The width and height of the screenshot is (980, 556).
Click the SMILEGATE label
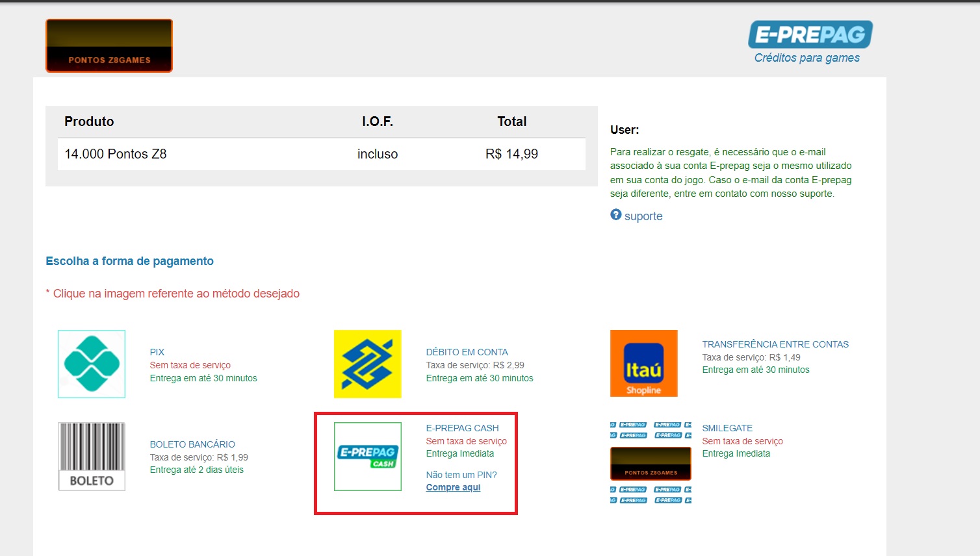pyautogui.click(x=727, y=428)
